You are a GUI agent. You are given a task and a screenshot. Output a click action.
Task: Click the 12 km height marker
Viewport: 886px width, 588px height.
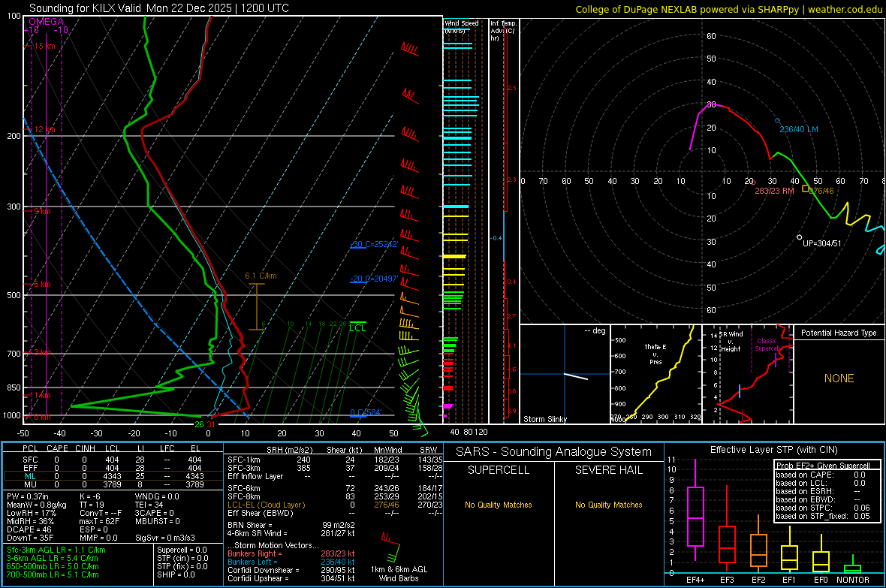point(44,129)
